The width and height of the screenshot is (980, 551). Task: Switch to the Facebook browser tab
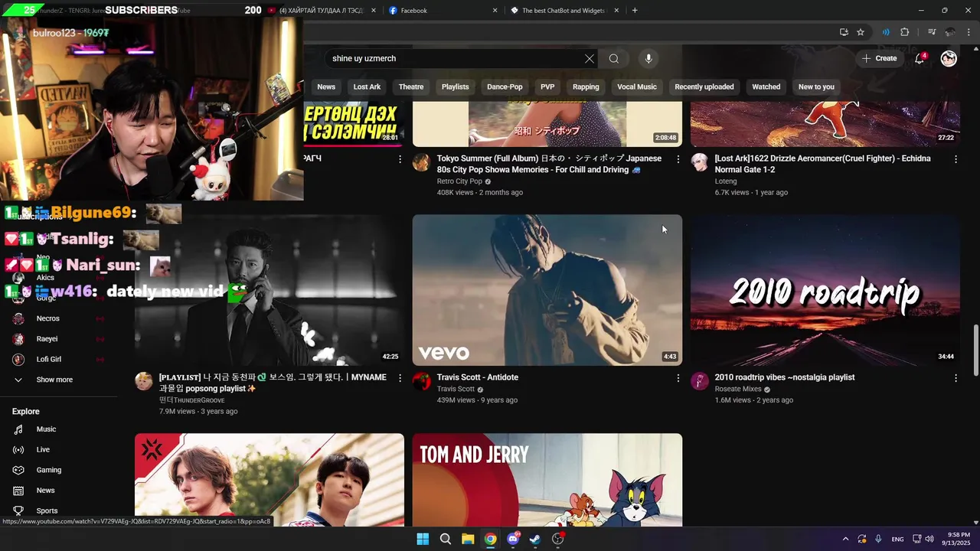[x=443, y=11]
